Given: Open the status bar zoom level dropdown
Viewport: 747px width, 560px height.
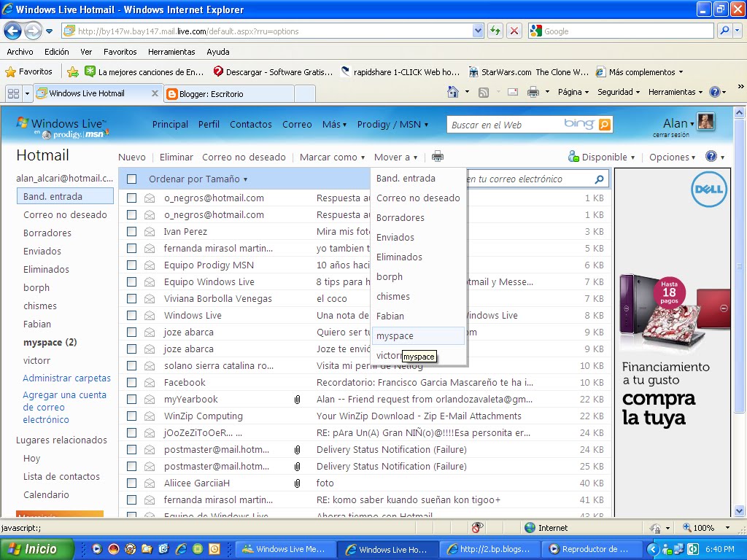Looking at the screenshot, I should click(x=727, y=528).
